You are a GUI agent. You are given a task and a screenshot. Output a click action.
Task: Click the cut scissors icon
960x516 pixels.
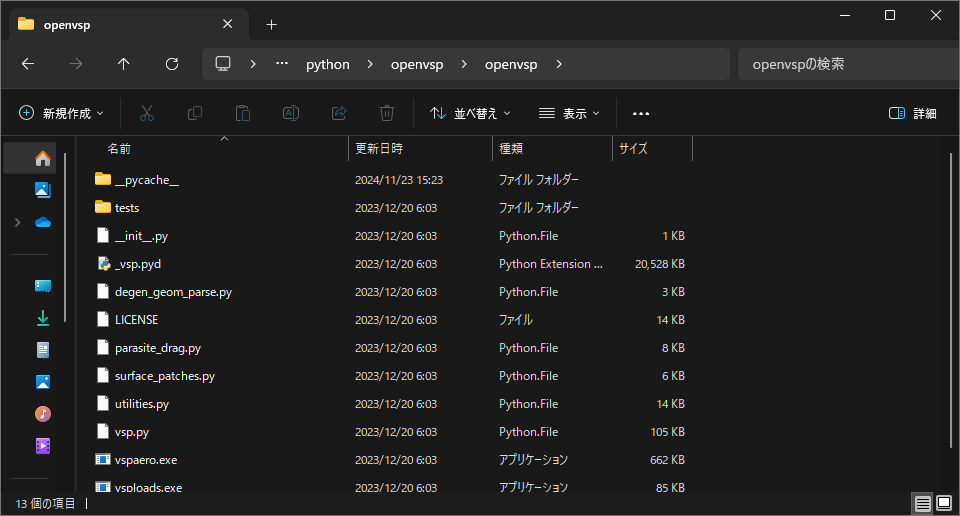(x=147, y=113)
